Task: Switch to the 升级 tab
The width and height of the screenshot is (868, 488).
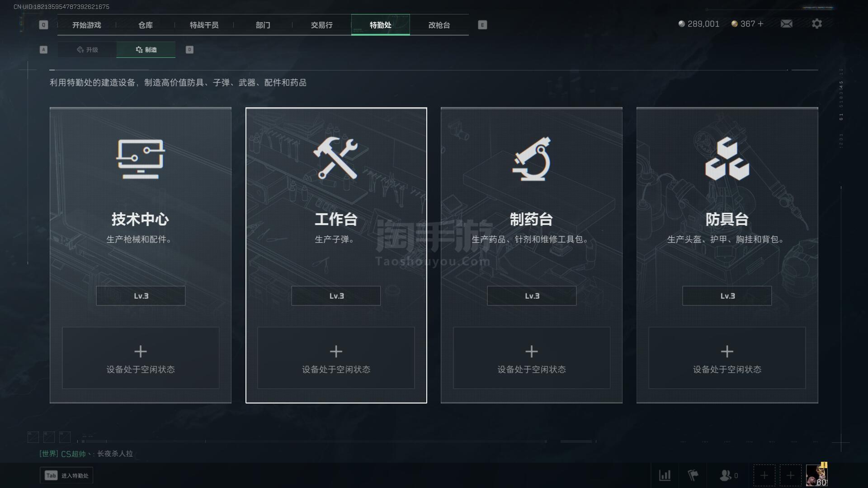Action: coord(87,50)
